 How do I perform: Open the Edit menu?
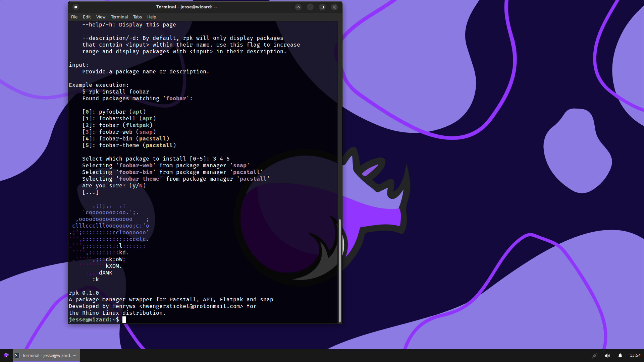pos(87,17)
